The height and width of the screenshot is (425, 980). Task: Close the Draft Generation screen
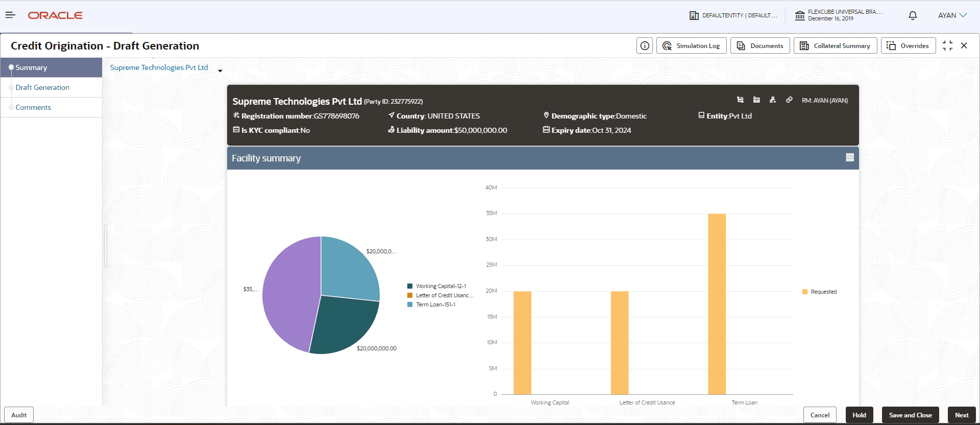click(x=964, y=45)
